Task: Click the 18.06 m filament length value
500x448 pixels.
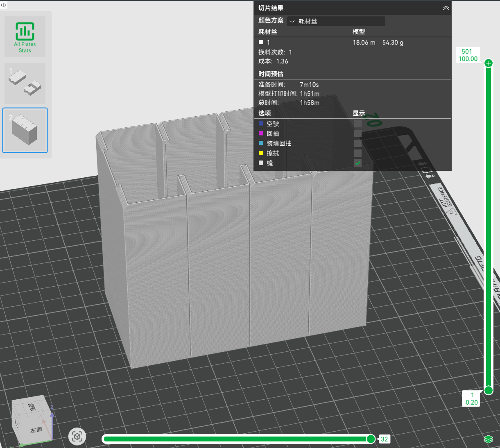Action: pos(364,42)
